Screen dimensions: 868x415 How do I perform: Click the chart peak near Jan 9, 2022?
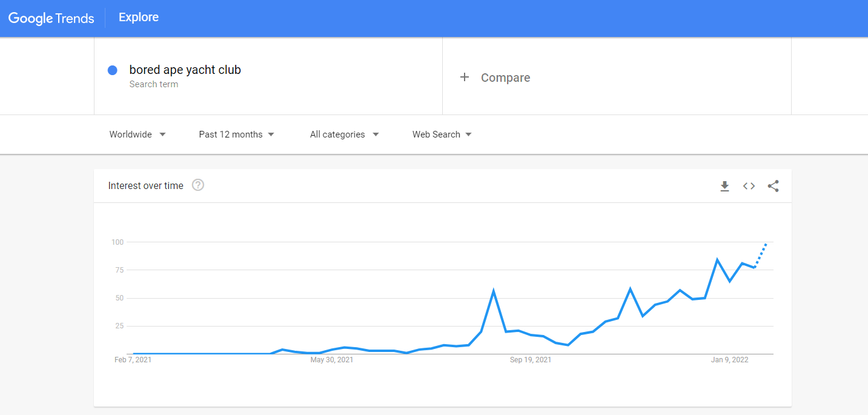[x=717, y=260]
